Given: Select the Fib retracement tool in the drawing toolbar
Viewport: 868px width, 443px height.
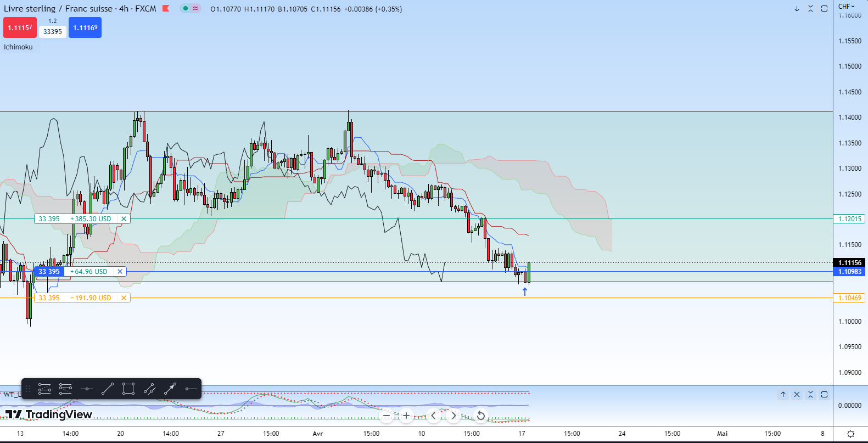Looking at the screenshot, I should (44, 389).
